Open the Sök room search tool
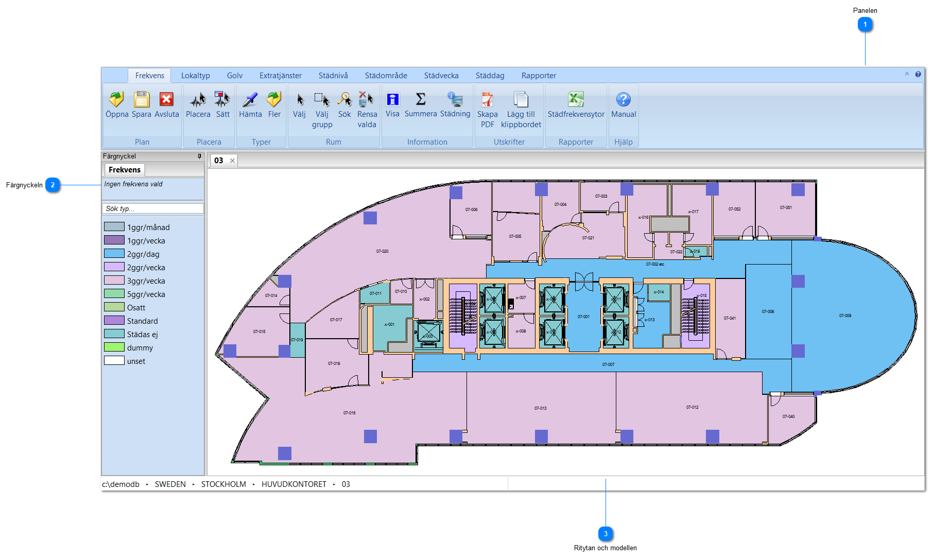Screen dimensions: 933x560 coord(344,100)
